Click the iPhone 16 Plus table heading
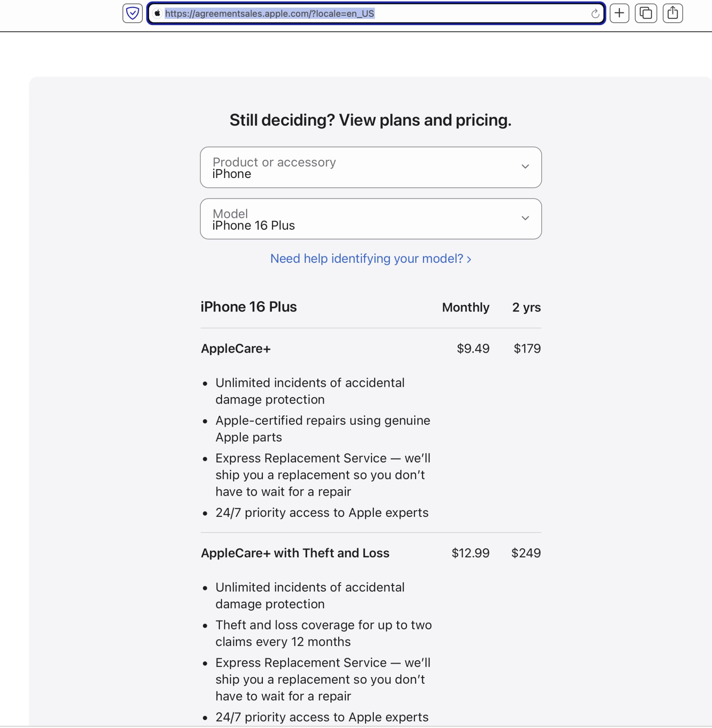The height and width of the screenshot is (728, 712). pos(249,307)
